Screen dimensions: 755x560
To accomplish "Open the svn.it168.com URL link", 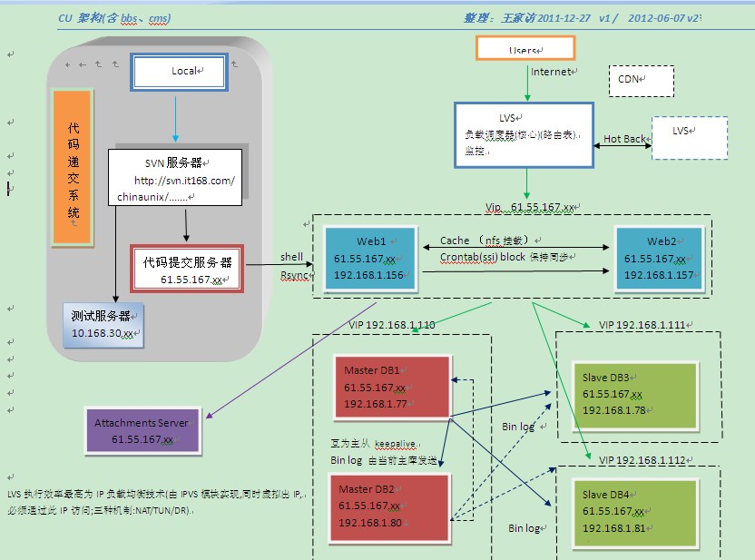I will [183, 181].
